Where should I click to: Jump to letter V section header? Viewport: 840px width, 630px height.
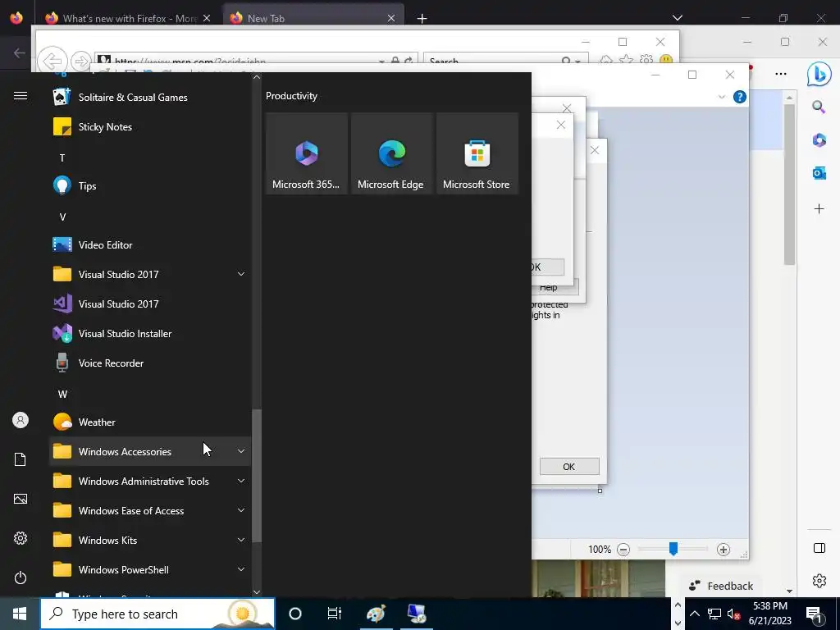click(62, 217)
